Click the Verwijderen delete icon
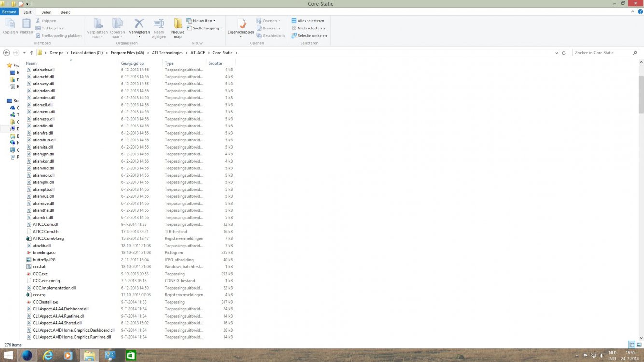 coord(139,24)
